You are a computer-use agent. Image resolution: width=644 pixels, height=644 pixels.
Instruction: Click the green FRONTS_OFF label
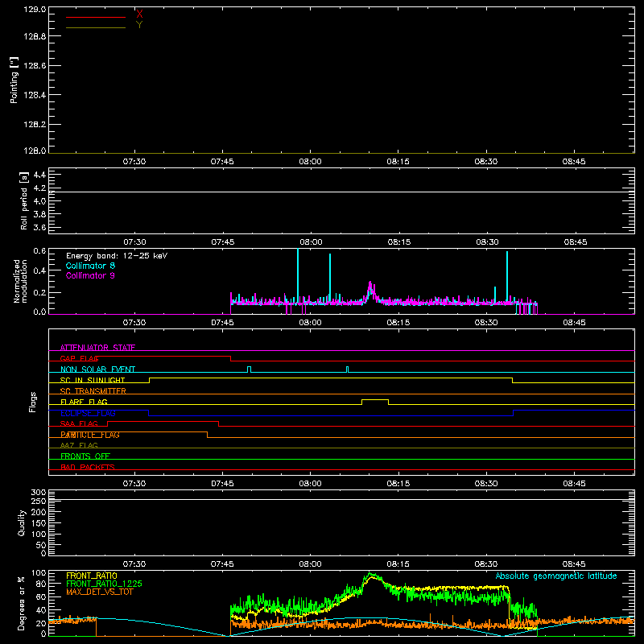85,456
